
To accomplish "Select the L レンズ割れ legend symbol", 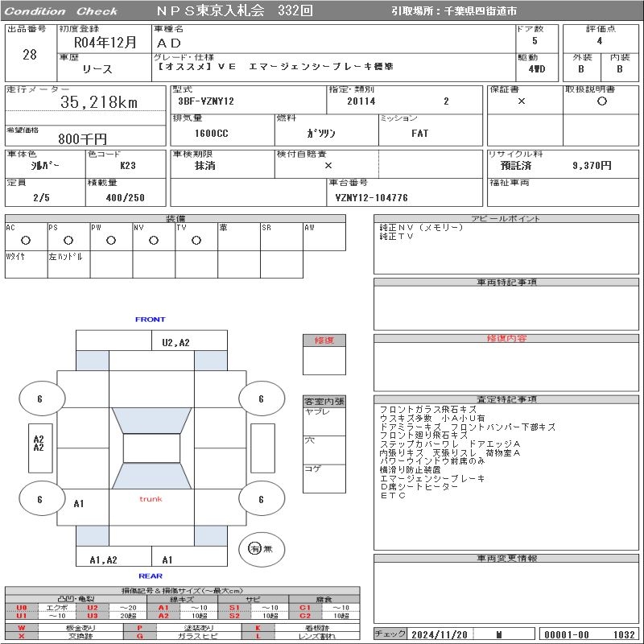I will [258, 636].
